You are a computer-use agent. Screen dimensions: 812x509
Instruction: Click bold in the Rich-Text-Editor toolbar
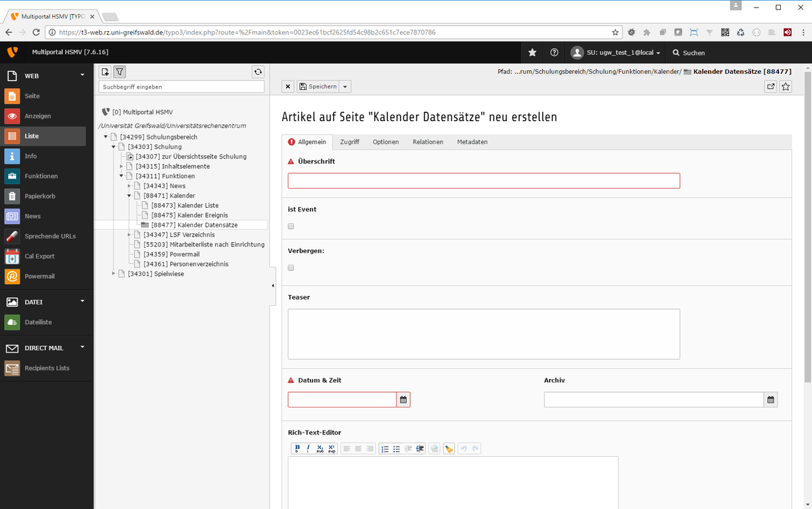coord(297,448)
